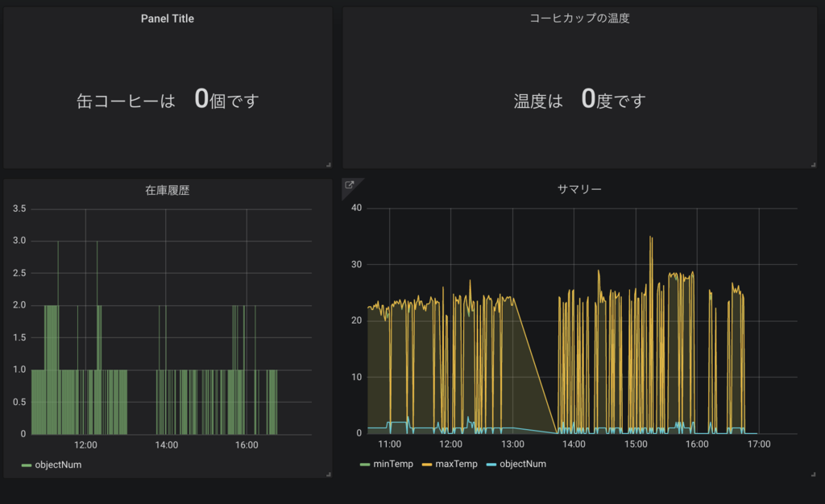
Task: Click the 17:00 axis label in サマリー
Action: pyautogui.click(x=759, y=444)
